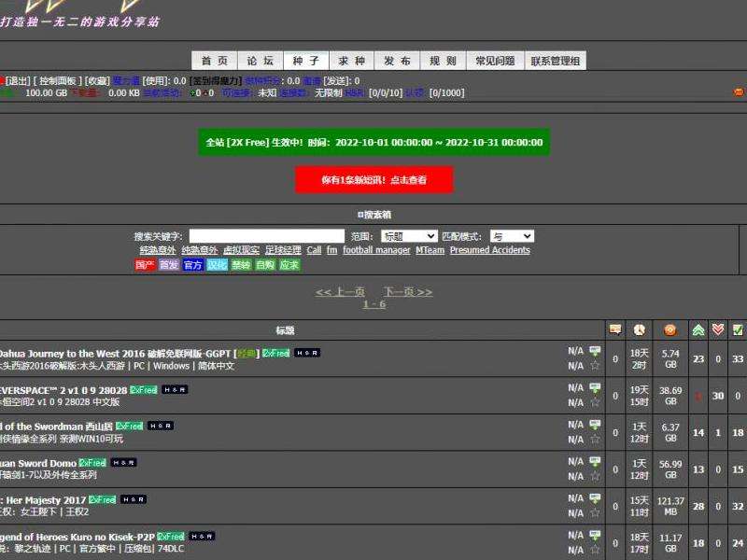Image resolution: width=747 pixels, height=560 pixels.
Task: Open the 范围 search scope dropdown
Action: coord(408,236)
